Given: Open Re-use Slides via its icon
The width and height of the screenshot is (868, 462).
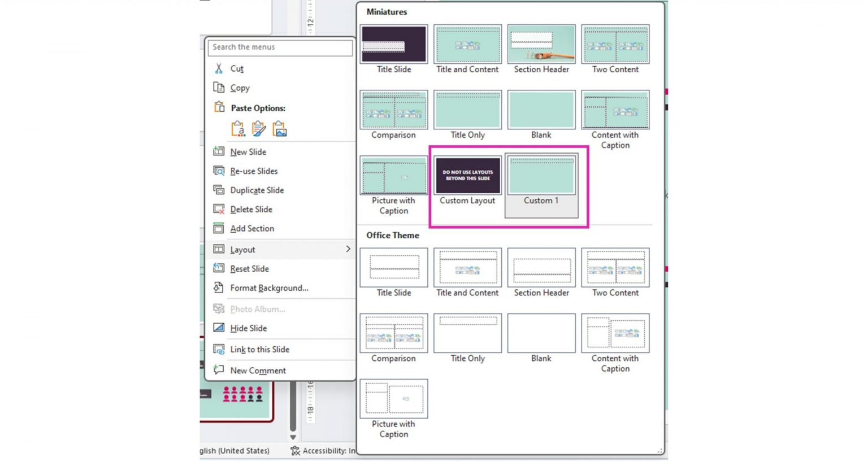Looking at the screenshot, I should pos(219,171).
